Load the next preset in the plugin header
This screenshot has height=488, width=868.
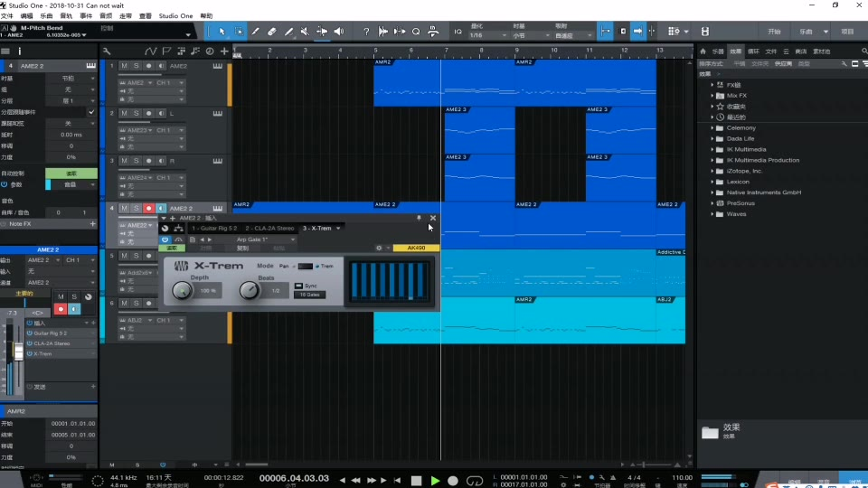tap(210, 239)
